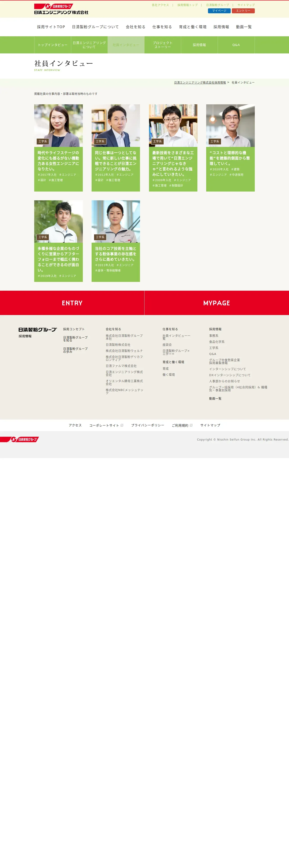Open footer link 座談会
289x868 pixels.
[x=167, y=345]
